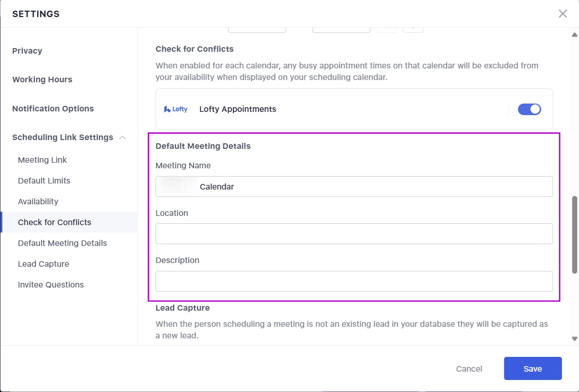579x392 pixels.
Task: Click the scroll down arrow in settings
Action: (574, 338)
